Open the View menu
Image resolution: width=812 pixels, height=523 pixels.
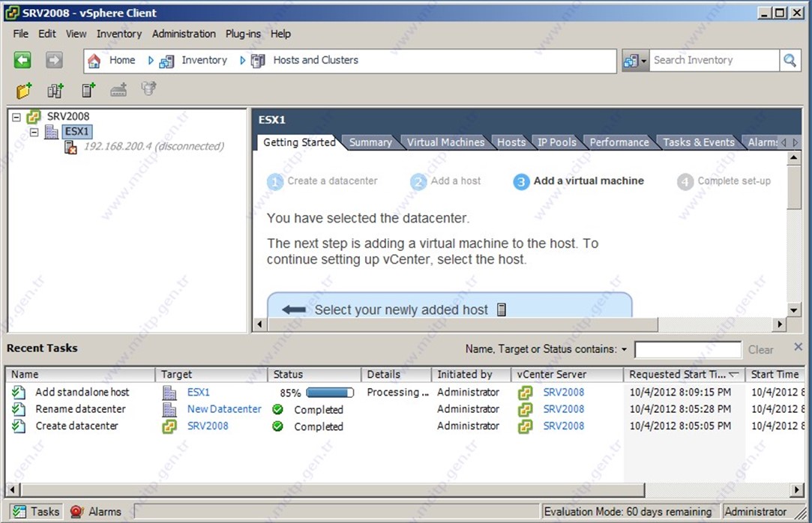click(x=76, y=34)
